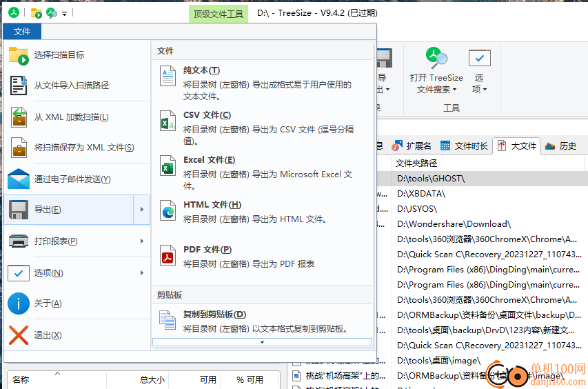Switch to the 文件时长 tab
588x389 pixels.
click(x=464, y=146)
